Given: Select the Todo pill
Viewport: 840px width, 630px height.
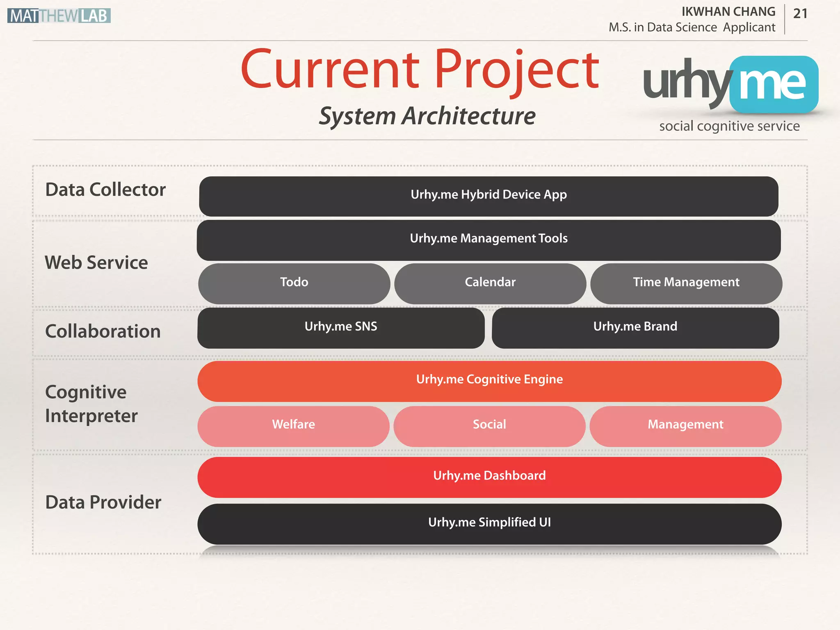Looking at the screenshot, I should click(294, 283).
